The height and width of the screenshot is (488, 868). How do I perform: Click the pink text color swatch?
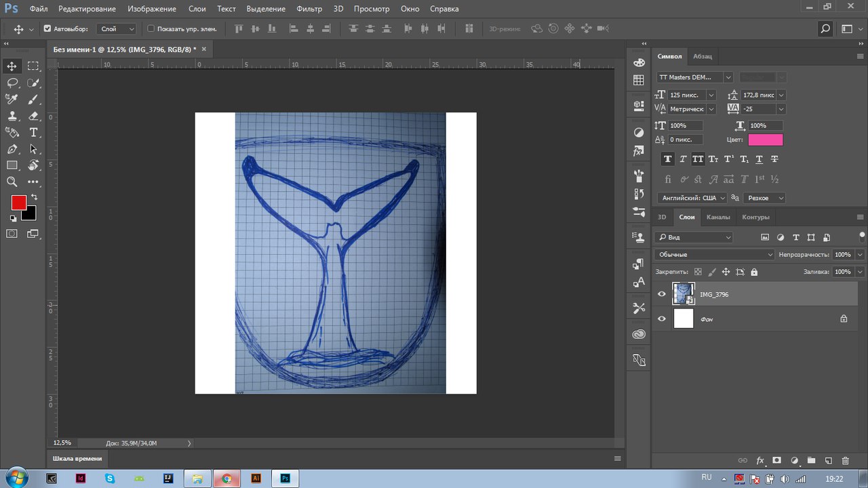coord(765,140)
